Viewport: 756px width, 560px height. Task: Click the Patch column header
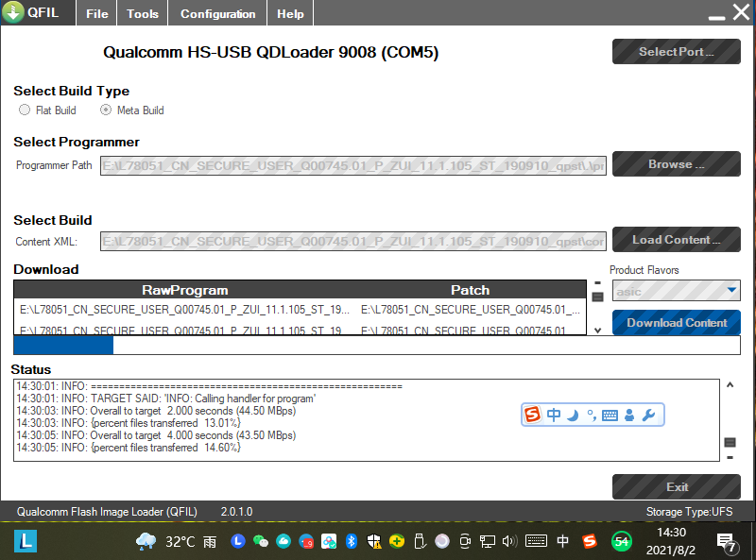click(x=470, y=290)
